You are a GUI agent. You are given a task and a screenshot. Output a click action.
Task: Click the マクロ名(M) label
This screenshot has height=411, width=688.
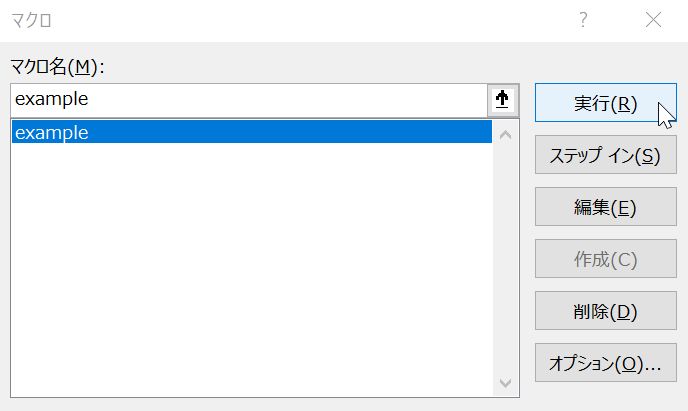(58, 66)
